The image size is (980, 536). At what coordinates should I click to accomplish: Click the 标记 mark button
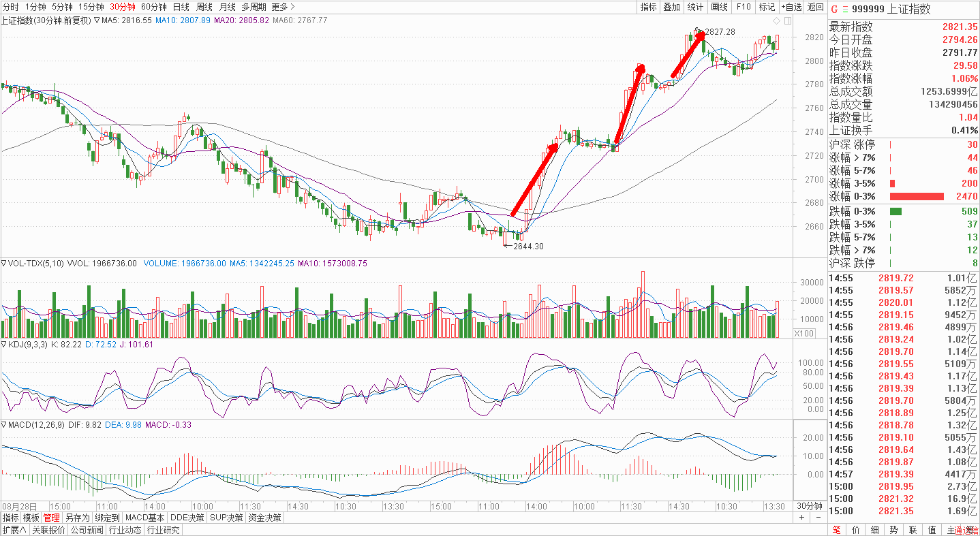tap(767, 7)
